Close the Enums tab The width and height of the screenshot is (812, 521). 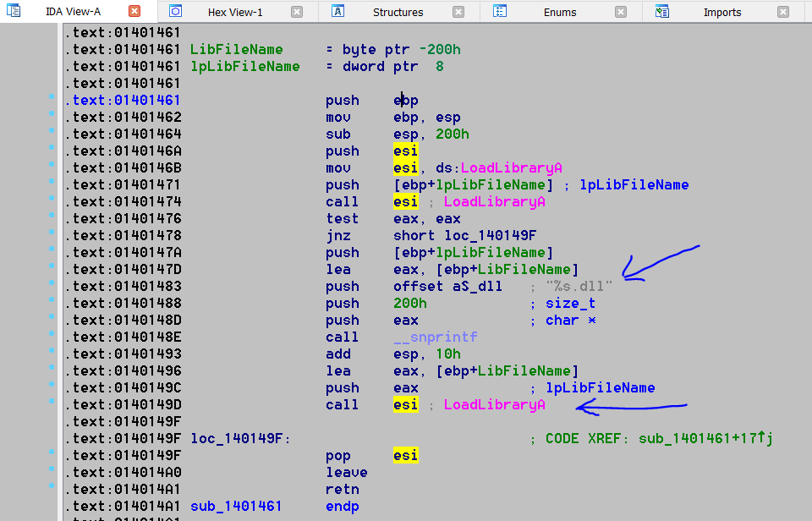pyautogui.click(x=621, y=12)
